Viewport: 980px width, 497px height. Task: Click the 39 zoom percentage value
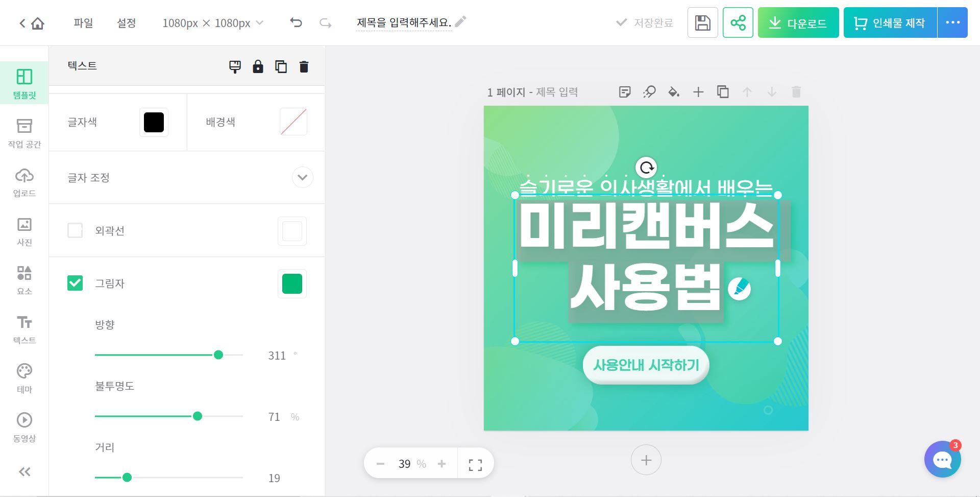click(x=405, y=464)
